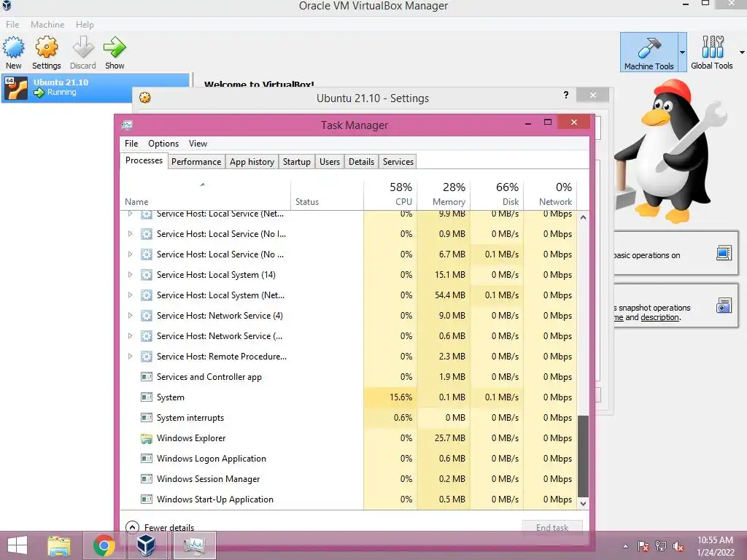Expand Service Host: Local System (14)

[x=130, y=275]
